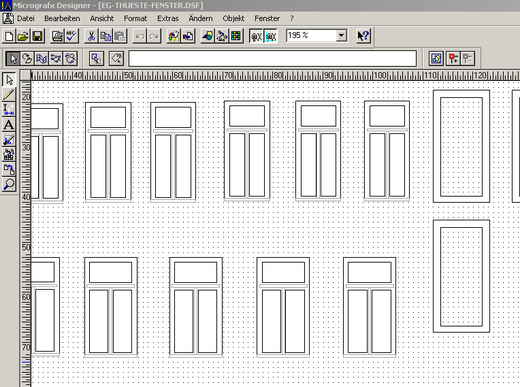Open the ? help menu
This screenshot has height=387, width=520.
tap(292, 19)
